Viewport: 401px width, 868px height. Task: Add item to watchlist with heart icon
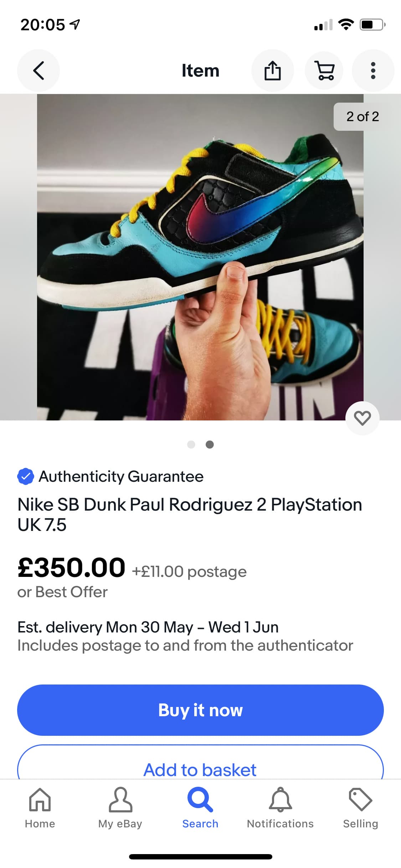(362, 418)
